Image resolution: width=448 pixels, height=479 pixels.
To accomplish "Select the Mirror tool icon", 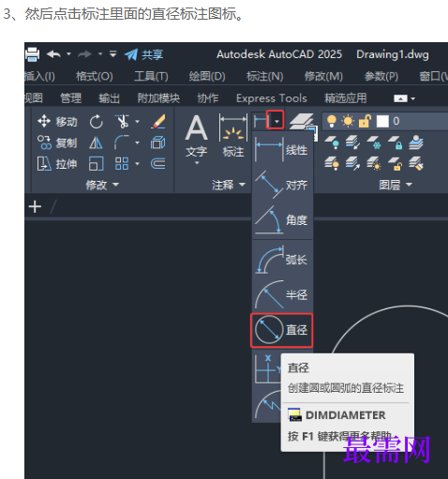I will click(x=96, y=143).
